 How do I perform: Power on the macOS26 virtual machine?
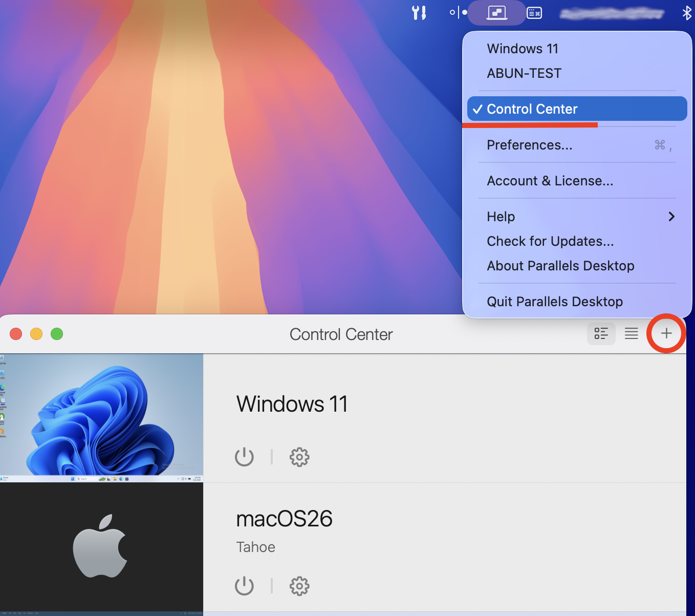click(244, 586)
